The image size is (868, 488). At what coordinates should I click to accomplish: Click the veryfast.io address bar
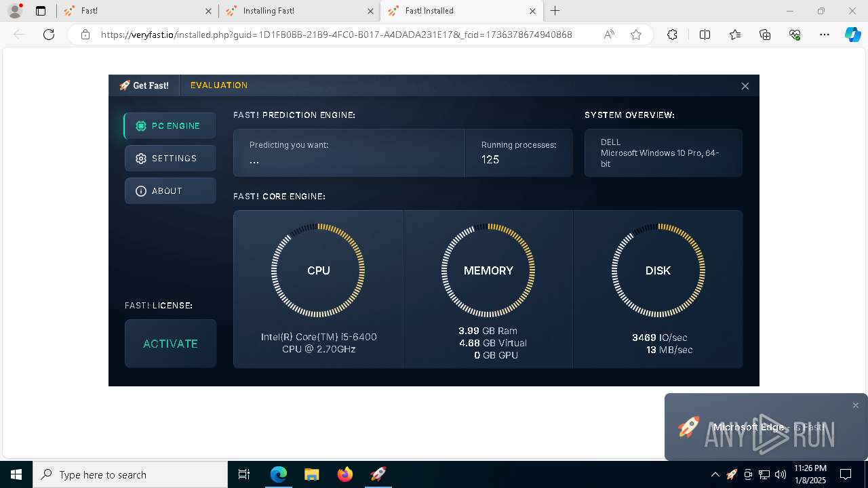(336, 35)
